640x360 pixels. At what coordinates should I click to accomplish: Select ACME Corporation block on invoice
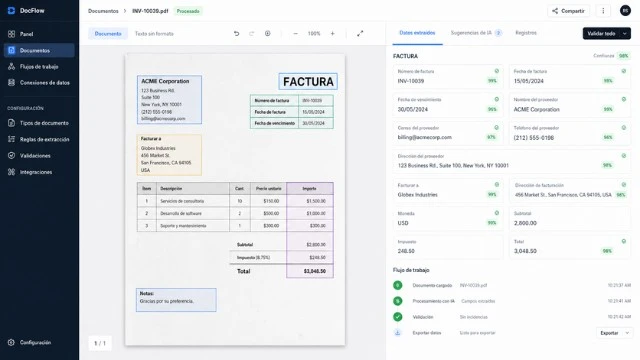[169, 100]
